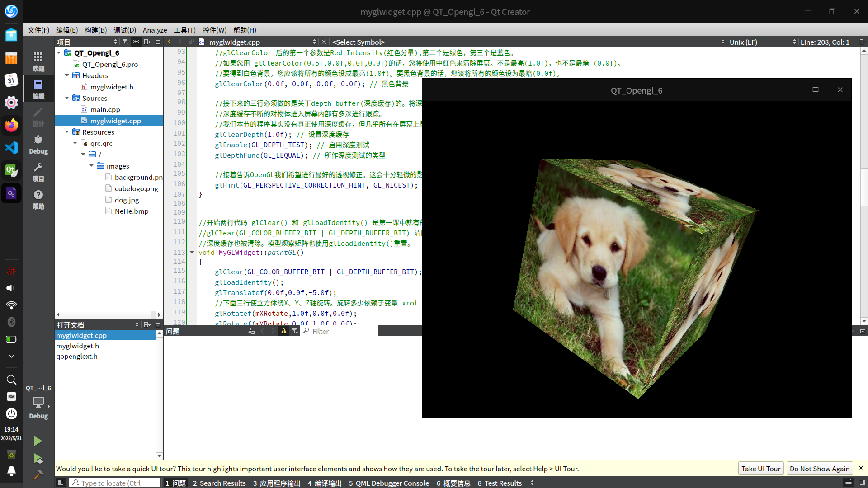Viewport: 868px width, 488px height.
Task: Collapse the Headers folder
Action: coord(67,75)
